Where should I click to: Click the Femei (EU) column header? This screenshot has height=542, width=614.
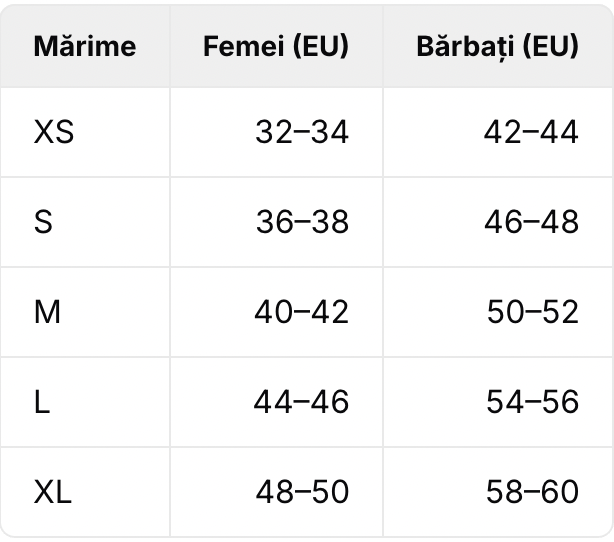tap(276, 46)
